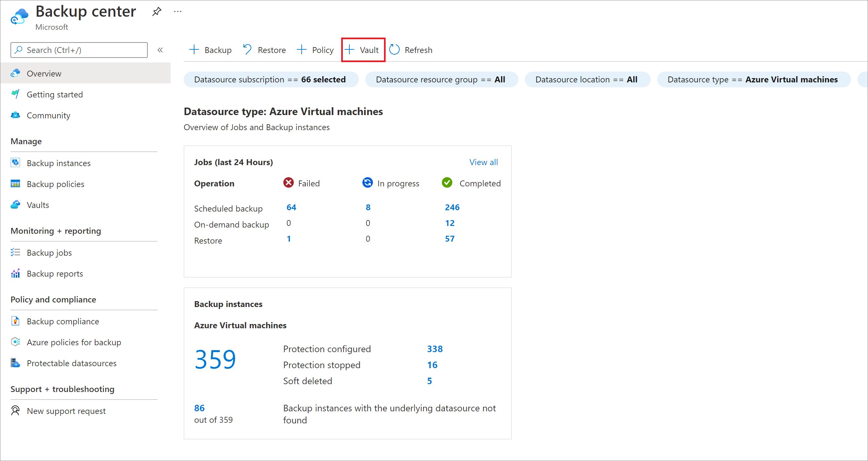868x461 pixels.
Task: Select Vaults under Manage section
Action: click(x=38, y=205)
